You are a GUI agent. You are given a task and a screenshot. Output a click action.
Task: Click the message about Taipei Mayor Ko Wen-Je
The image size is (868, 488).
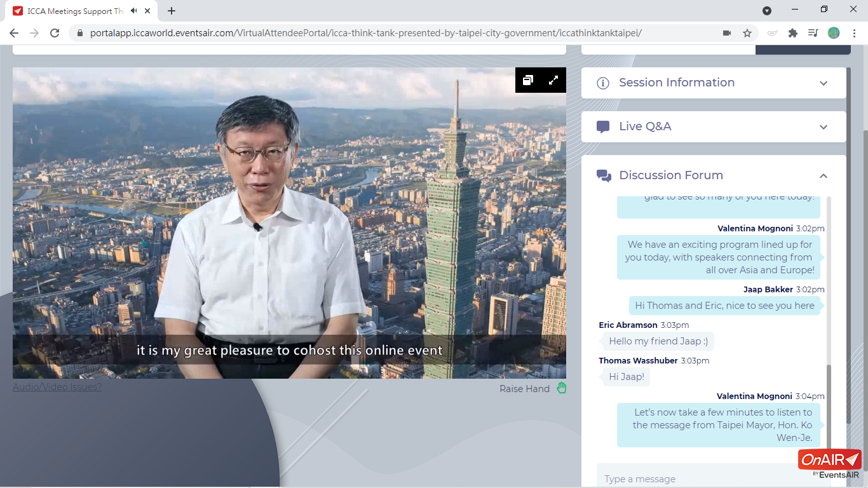coord(719,425)
